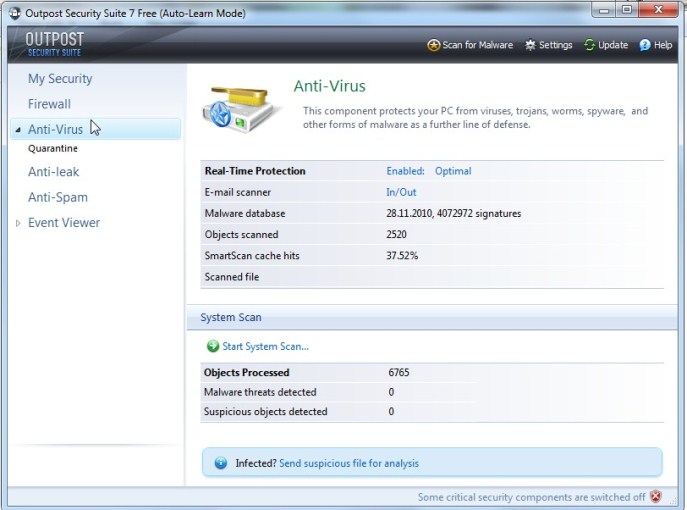Click the 2520 objects scanned value
Viewport: 687px width, 510px height.
tap(396, 234)
